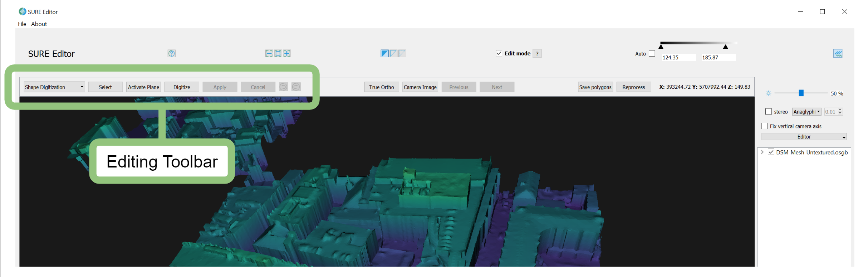Screen dimensions: 868x277
Task: Click the right black triangle on color range bar
Action: [725, 47]
